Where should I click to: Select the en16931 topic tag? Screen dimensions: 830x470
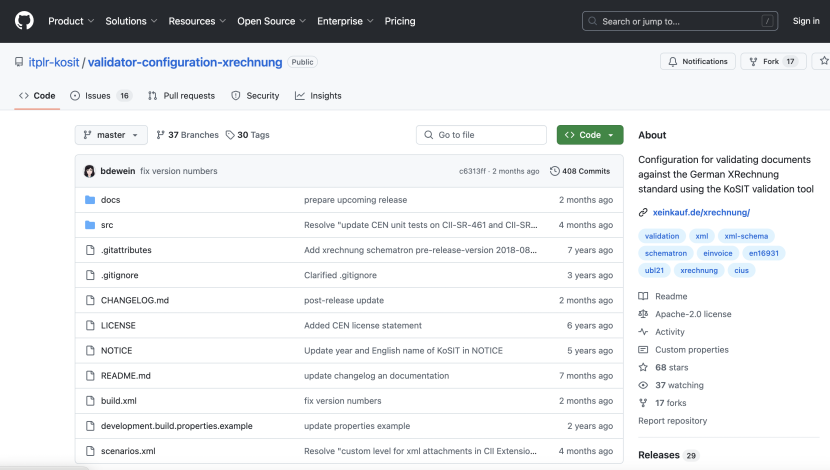coord(763,254)
